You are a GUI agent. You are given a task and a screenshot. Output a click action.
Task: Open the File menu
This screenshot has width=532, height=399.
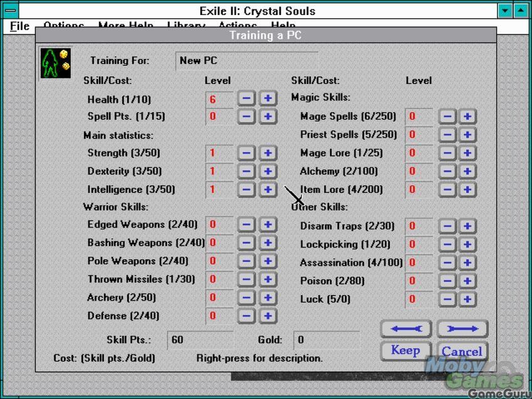click(19, 26)
